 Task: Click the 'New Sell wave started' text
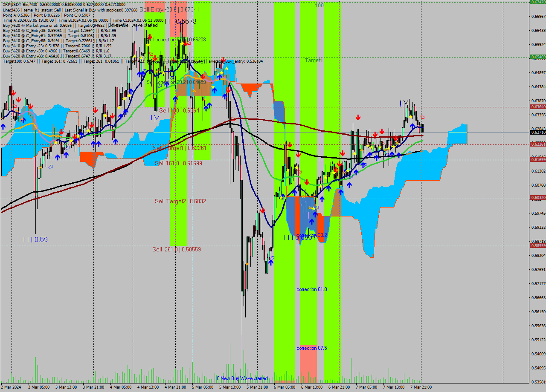[134, 25]
